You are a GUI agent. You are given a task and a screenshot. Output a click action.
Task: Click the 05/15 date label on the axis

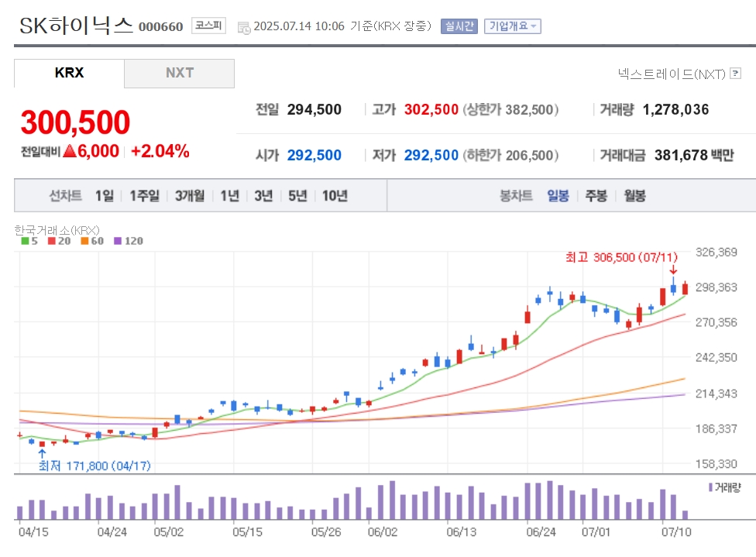(247, 532)
